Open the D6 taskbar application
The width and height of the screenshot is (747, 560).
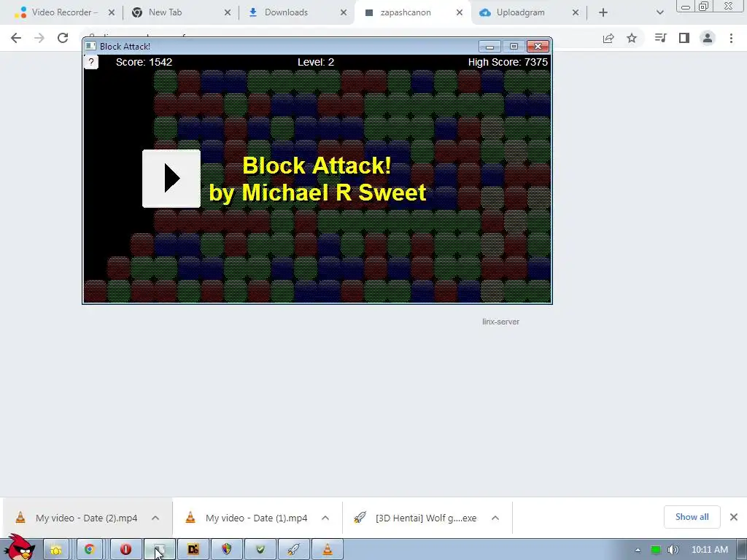[x=193, y=550]
